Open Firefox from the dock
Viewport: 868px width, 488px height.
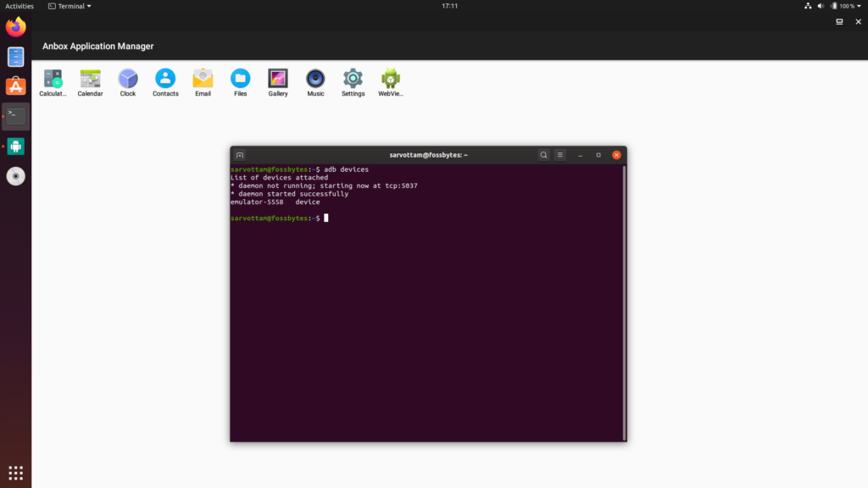pos(15,25)
